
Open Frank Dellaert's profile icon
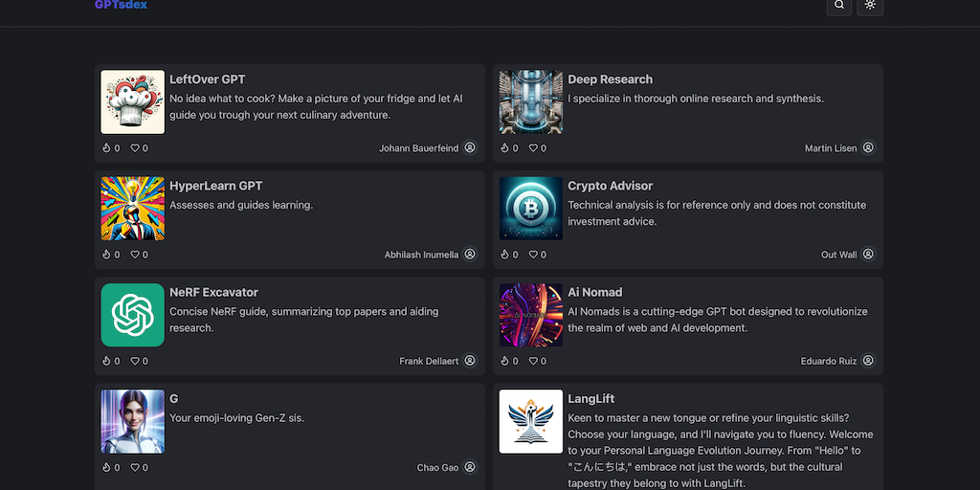[x=470, y=361]
